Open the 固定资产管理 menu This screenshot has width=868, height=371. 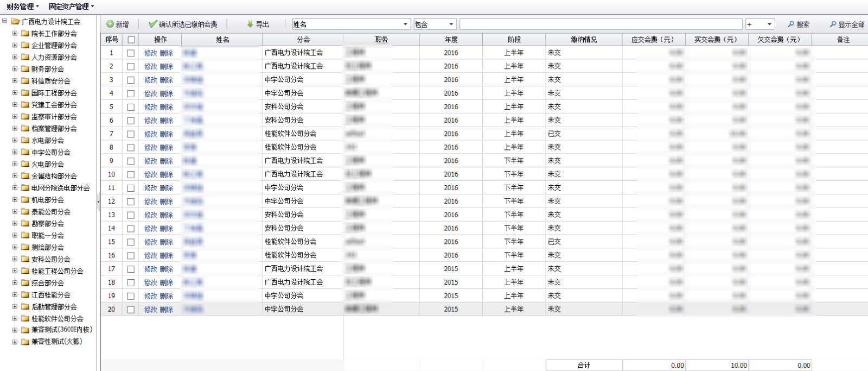tap(71, 7)
